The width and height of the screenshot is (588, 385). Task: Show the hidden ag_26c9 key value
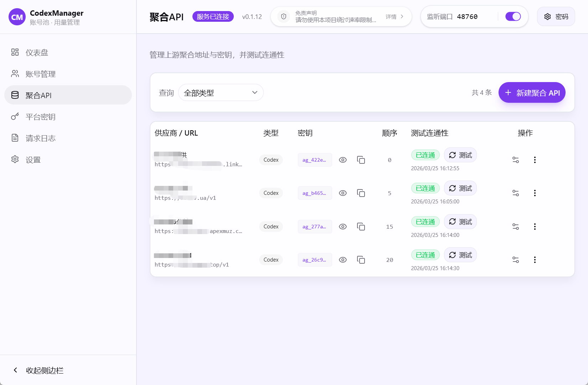pyautogui.click(x=343, y=260)
